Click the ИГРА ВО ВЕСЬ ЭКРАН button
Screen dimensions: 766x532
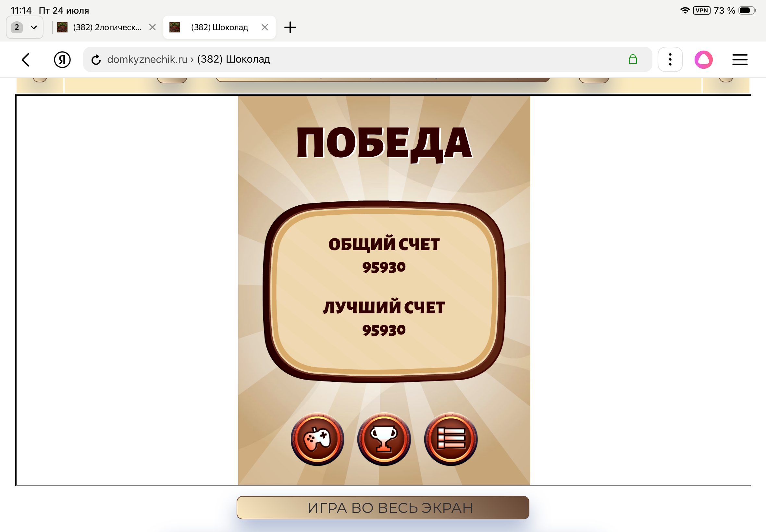[383, 507]
